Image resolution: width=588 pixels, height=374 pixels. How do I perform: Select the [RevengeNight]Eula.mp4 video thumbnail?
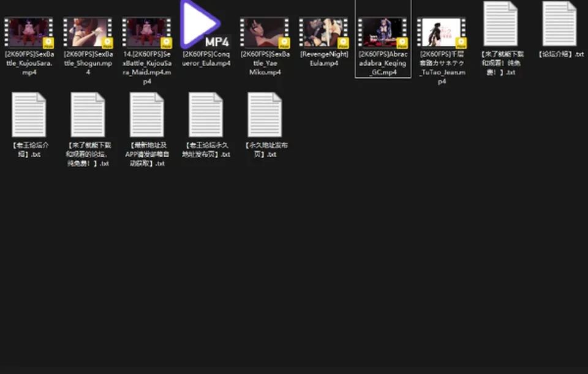[x=323, y=32]
